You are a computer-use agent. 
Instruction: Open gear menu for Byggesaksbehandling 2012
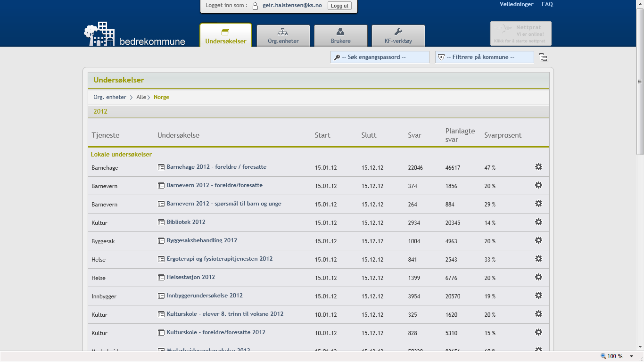click(x=538, y=240)
